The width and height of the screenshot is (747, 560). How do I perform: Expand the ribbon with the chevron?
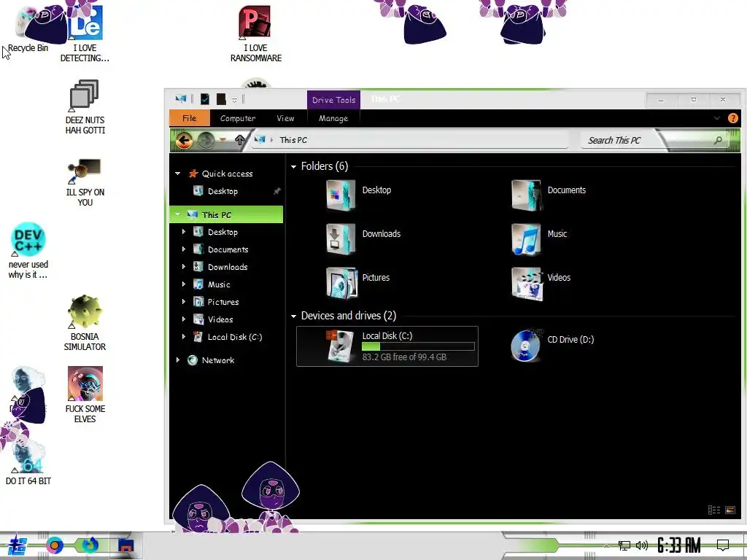pyautogui.click(x=717, y=118)
